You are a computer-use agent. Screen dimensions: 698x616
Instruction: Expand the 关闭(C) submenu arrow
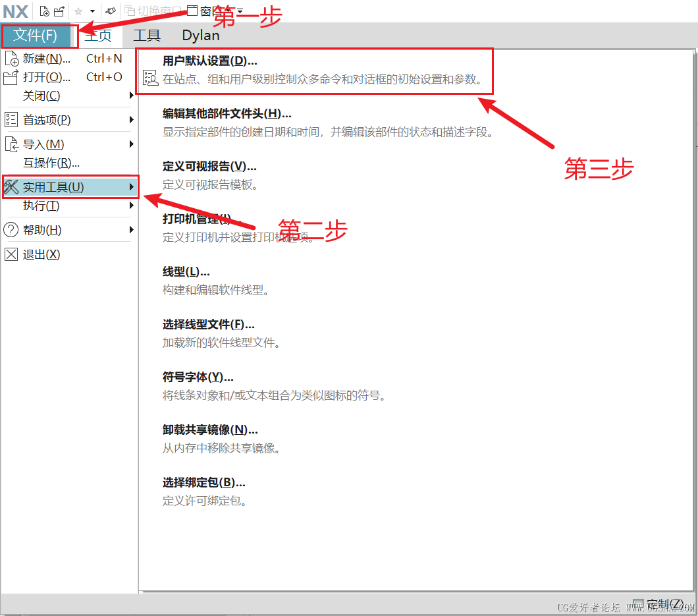(131, 96)
